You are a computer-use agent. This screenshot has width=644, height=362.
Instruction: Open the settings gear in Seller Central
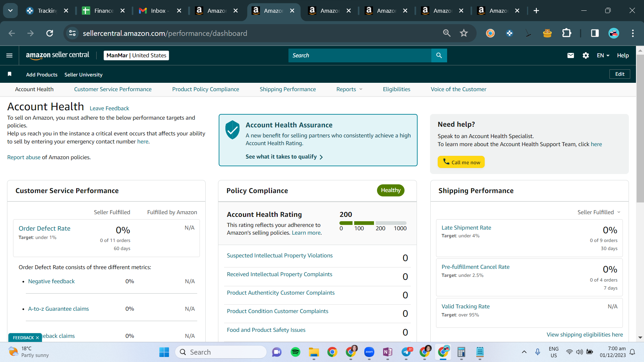tap(586, 56)
